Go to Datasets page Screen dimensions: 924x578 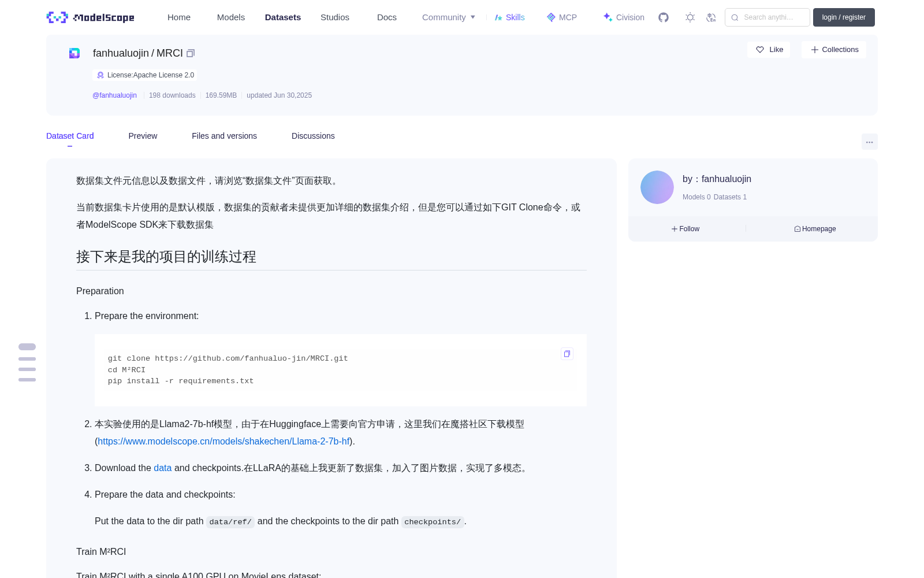click(283, 17)
